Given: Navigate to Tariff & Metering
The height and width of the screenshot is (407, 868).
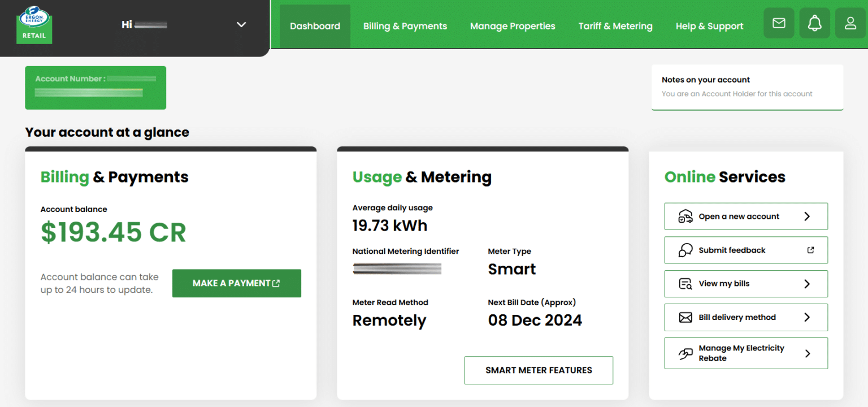Looking at the screenshot, I should tap(615, 25).
